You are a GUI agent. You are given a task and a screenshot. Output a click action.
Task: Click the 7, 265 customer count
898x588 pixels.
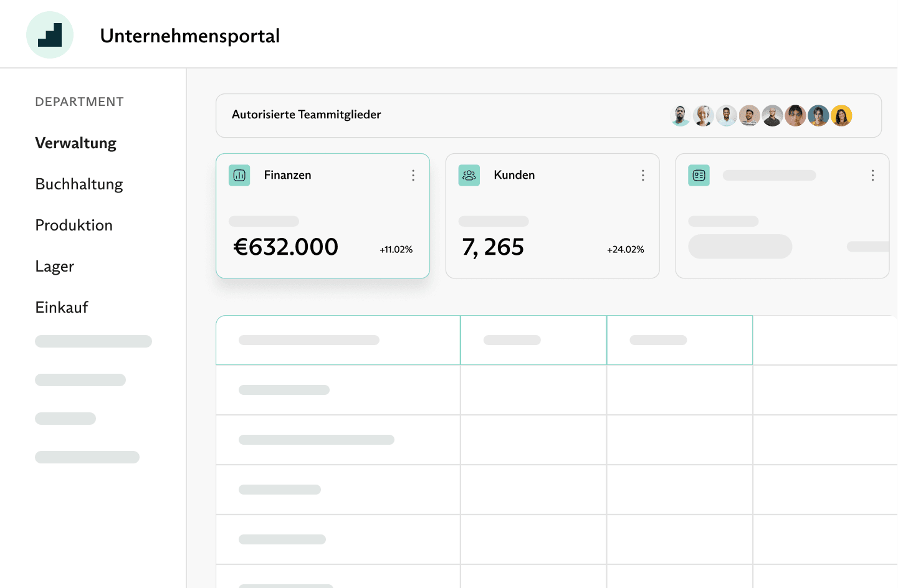(493, 247)
